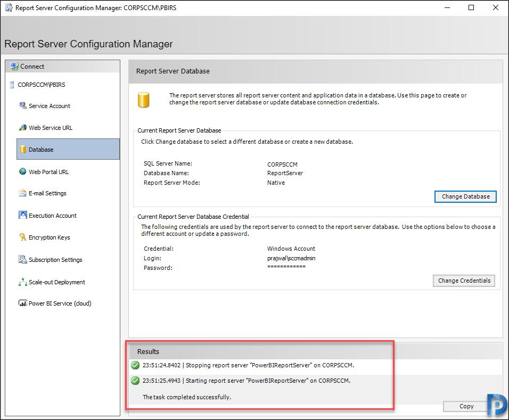The width and height of the screenshot is (509, 420).
Task: Open the Execution Account page
Action: pos(53,216)
